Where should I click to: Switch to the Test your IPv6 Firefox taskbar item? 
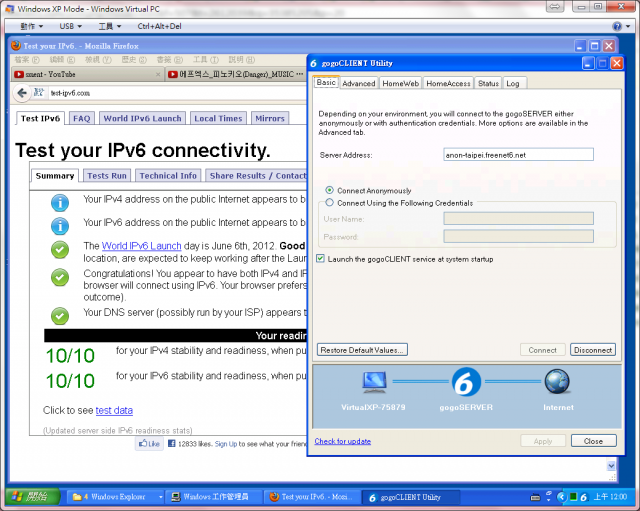[312, 497]
